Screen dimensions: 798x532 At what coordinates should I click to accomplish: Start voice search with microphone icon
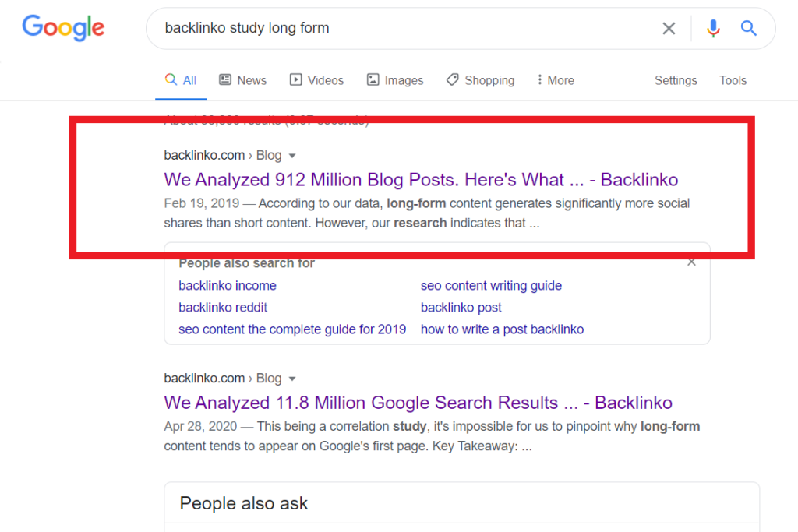point(713,29)
